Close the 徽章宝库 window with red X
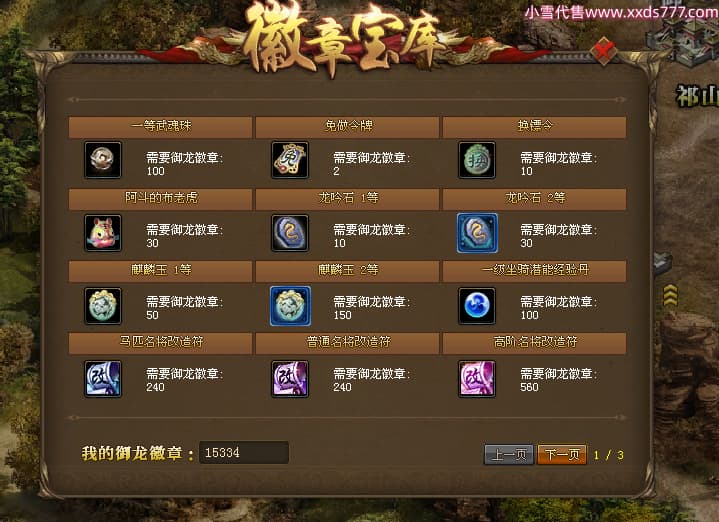The width and height of the screenshot is (719, 522). [603, 51]
